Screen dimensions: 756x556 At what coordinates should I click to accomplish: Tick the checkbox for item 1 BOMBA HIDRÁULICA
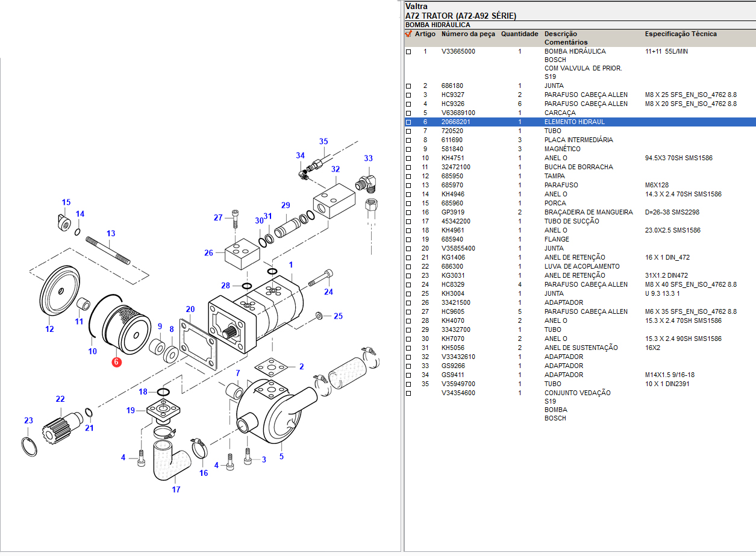[x=408, y=52]
